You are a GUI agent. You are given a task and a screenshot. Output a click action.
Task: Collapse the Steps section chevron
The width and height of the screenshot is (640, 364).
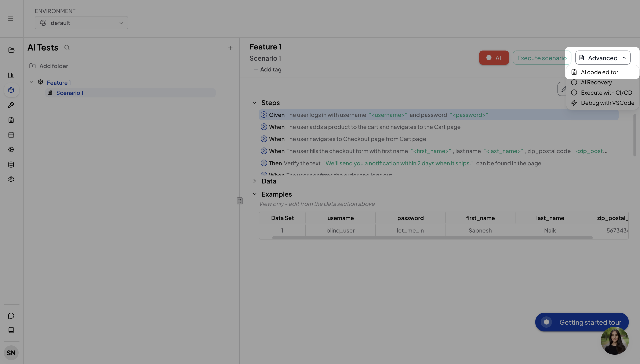click(x=255, y=103)
